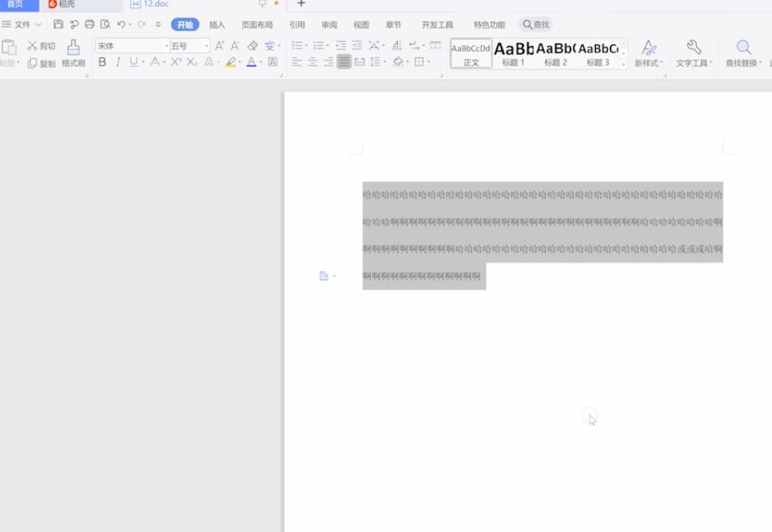Toggle strikethrough red A button
This screenshot has height=532, width=772.
pos(155,62)
